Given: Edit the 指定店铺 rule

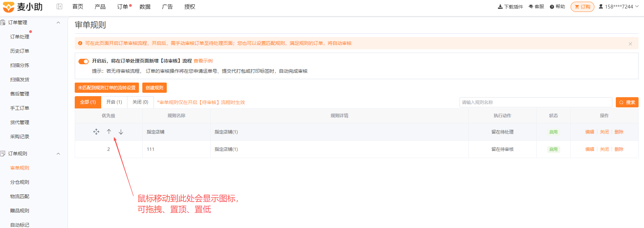Looking at the screenshot, I should click(590, 132).
